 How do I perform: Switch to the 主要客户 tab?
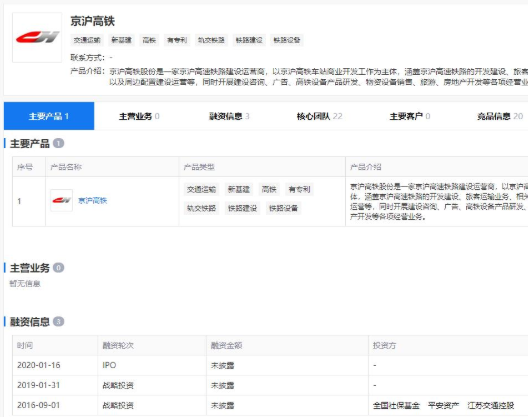coord(409,116)
